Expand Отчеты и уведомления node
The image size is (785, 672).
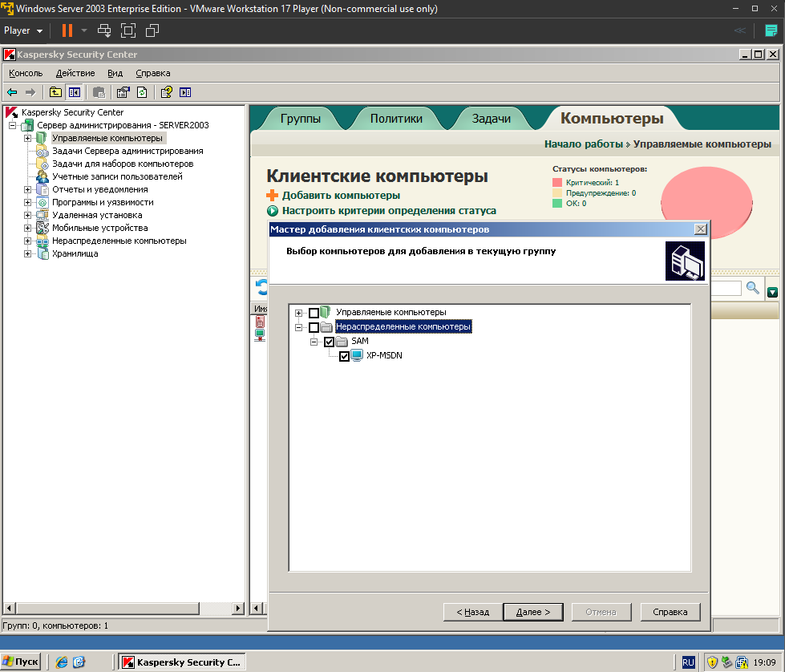coord(27,189)
